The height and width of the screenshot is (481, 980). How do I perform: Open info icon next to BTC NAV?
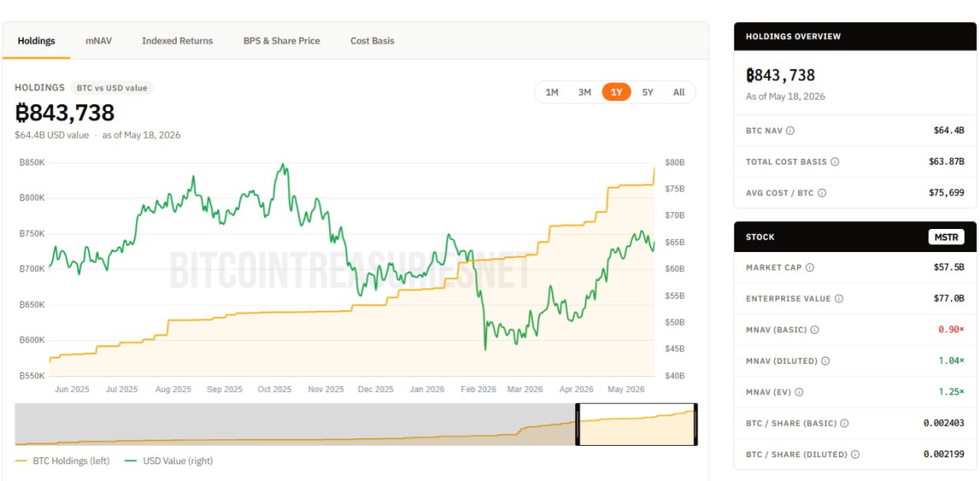[x=790, y=131]
